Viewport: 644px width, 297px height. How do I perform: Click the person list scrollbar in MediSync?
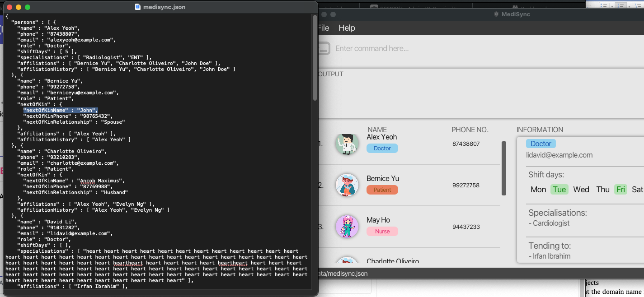[x=504, y=168]
